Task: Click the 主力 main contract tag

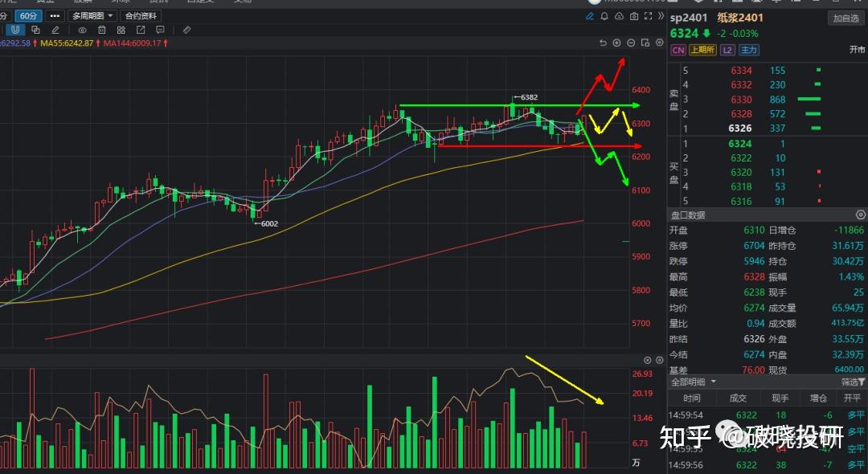Action: click(x=748, y=50)
